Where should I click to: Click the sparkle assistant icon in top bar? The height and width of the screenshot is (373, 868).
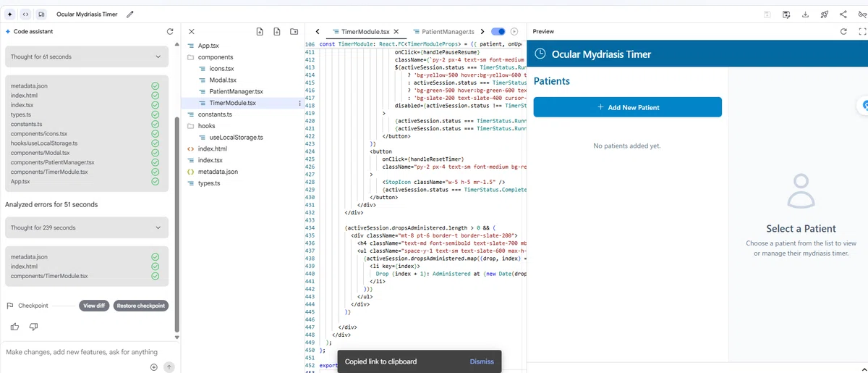10,14
